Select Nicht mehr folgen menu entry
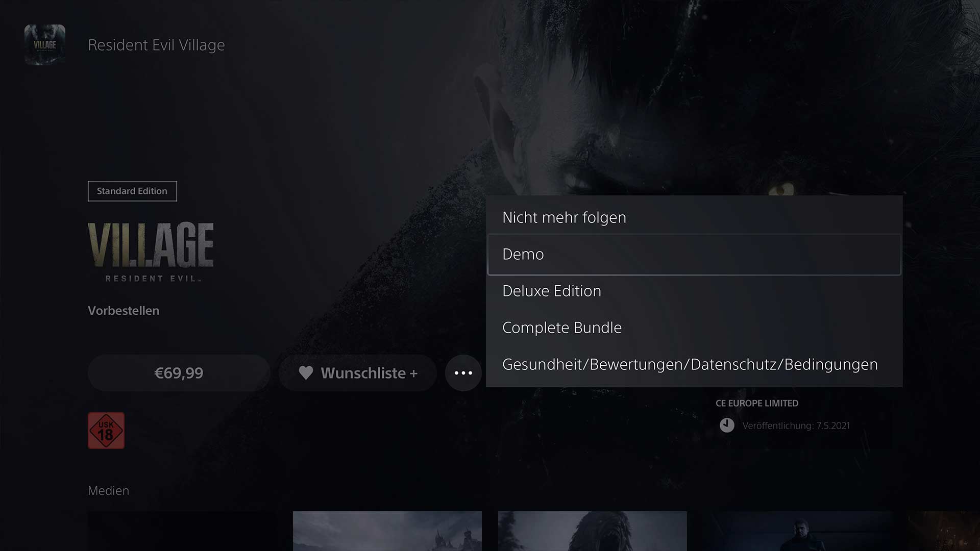Screen dimensions: 980x551 (564, 217)
